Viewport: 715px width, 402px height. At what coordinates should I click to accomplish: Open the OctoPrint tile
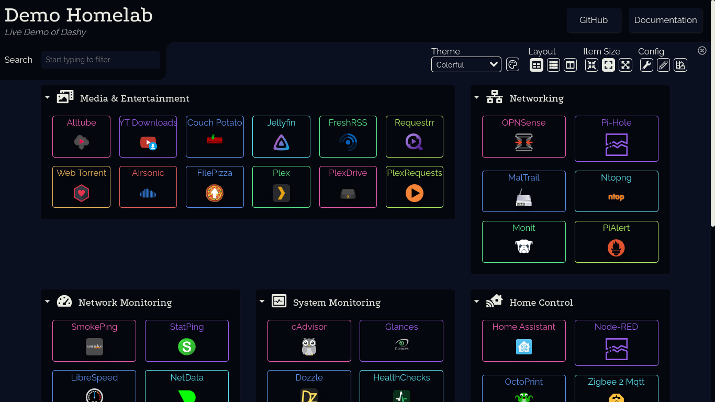click(x=524, y=389)
